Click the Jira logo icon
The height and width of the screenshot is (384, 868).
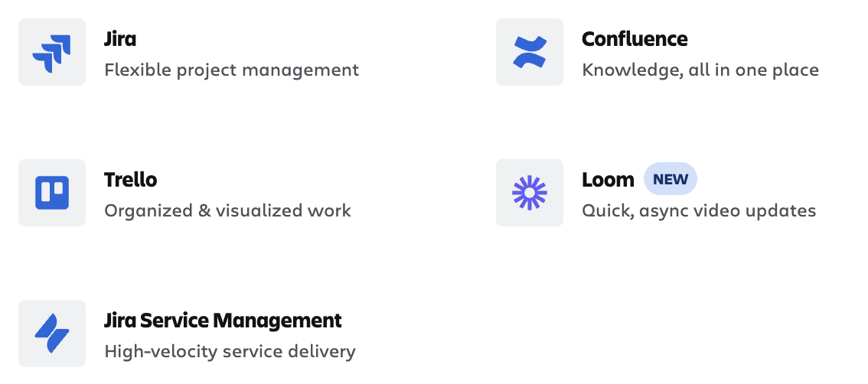52,53
